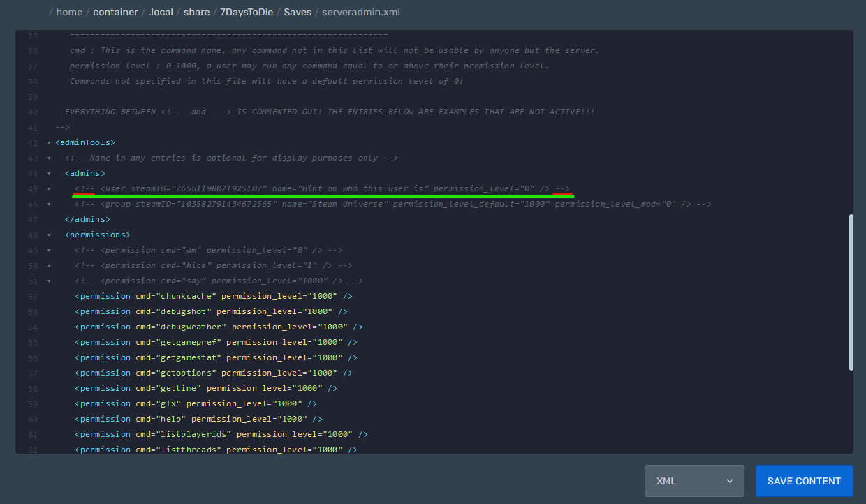Click the "Commands not specified in this file" comment
Image resolution: width=866 pixels, height=504 pixels.
(267, 81)
